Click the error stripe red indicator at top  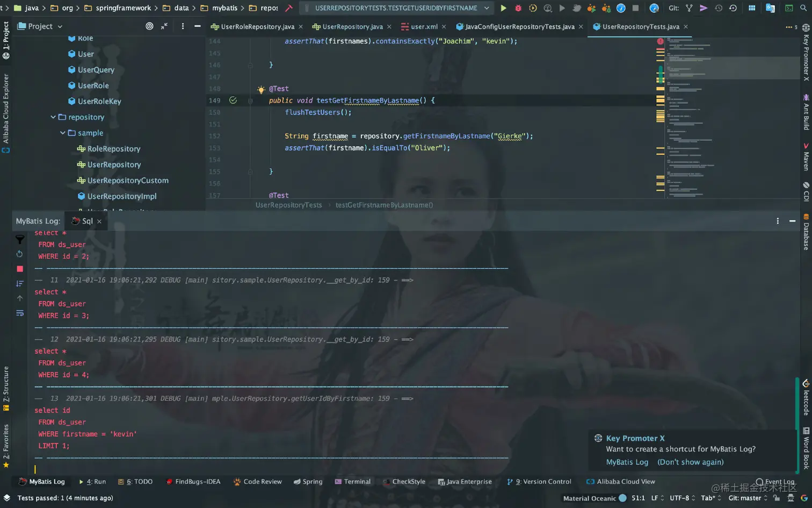(660, 41)
